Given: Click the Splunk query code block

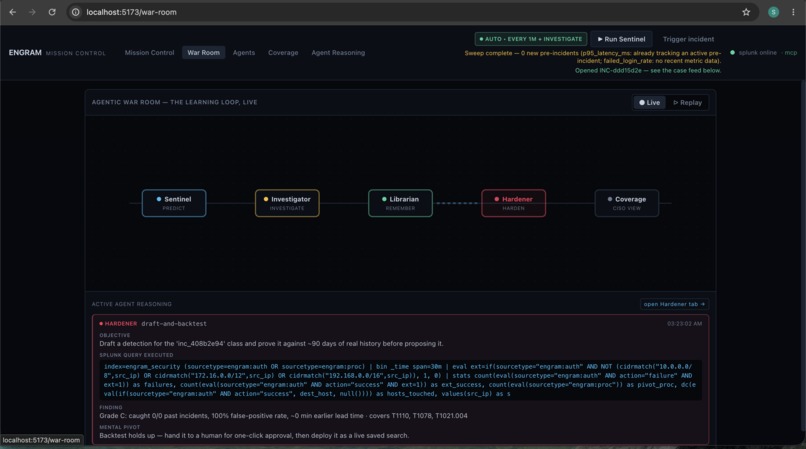Looking at the screenshot, I should click(400, 380).
